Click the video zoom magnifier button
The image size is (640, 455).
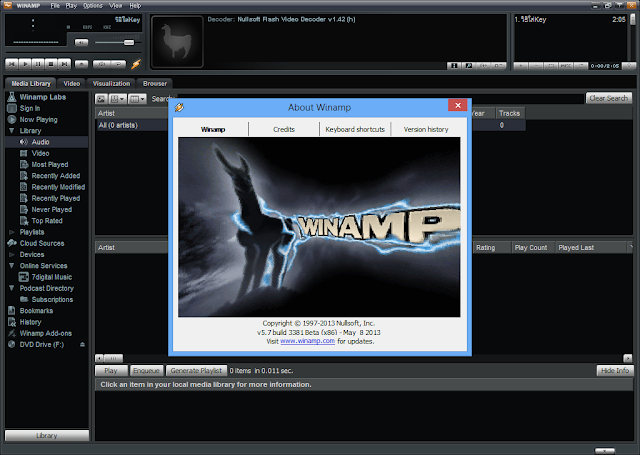click(469, 66)
